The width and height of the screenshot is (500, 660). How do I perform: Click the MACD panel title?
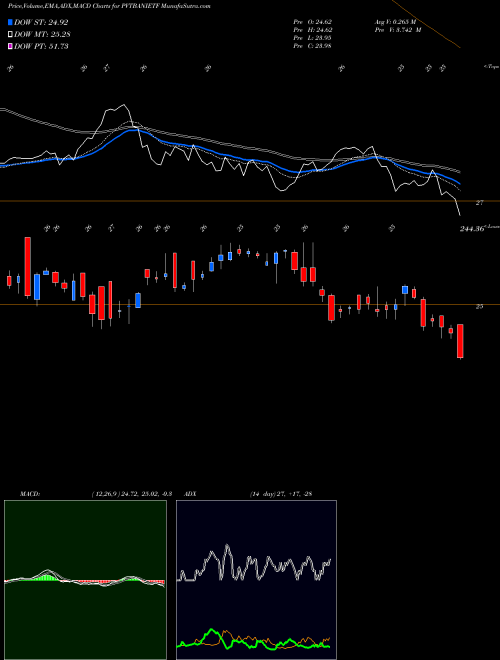point(30,494)
